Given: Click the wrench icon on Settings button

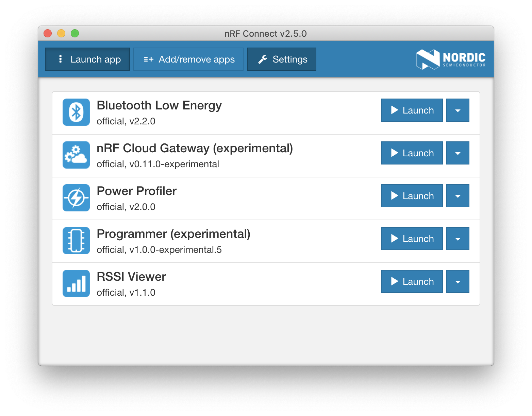Looking at the screenshot, I should [262, 59].
